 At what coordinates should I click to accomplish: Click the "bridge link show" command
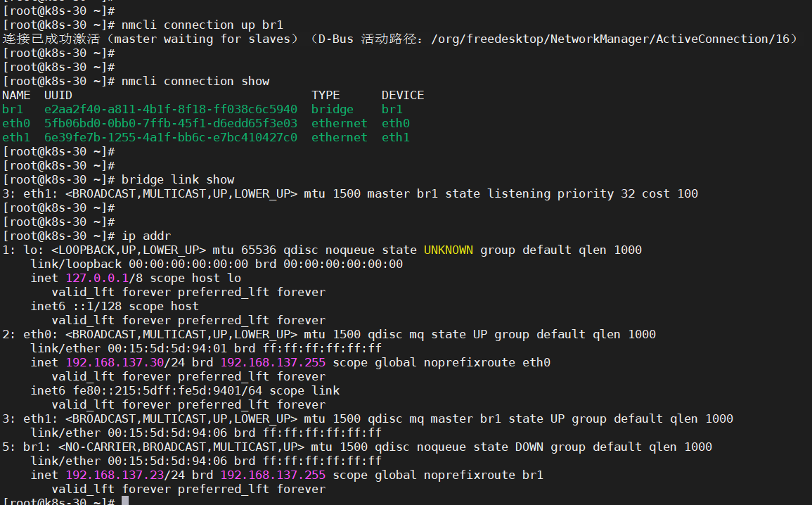point(177,179)
